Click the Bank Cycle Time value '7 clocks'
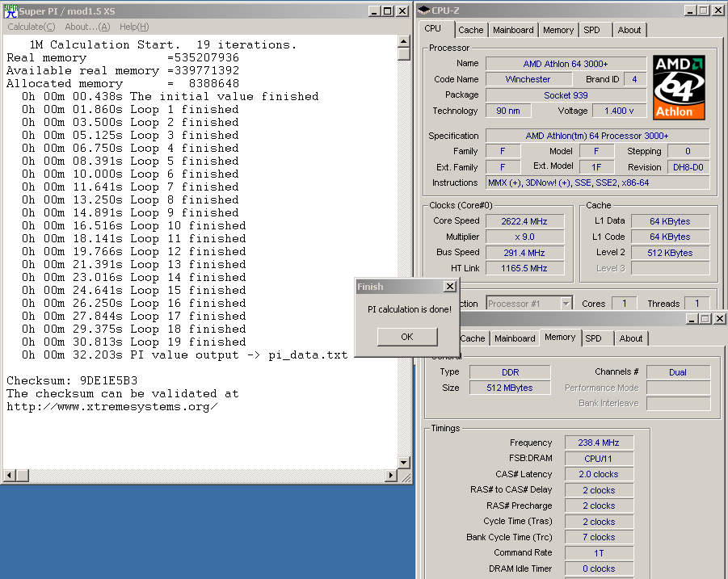Screen dimensions: 728x579 [599, 537]
